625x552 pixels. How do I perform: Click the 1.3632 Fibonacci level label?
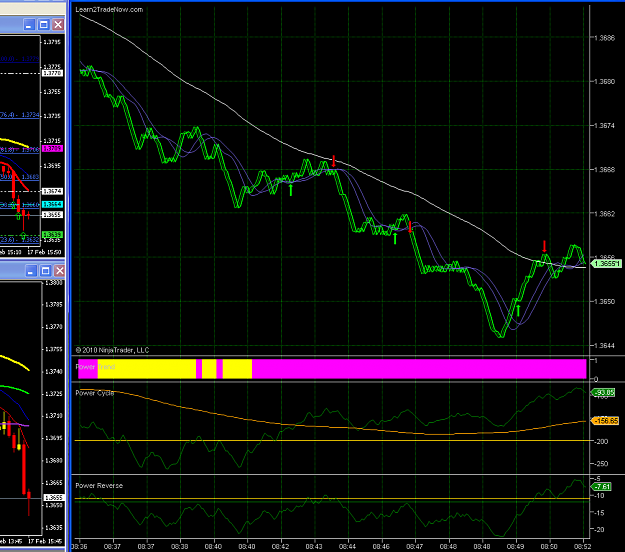[x=30, y=240]
